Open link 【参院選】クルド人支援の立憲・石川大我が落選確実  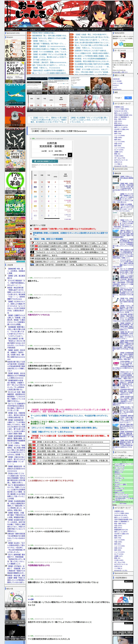point(70,437)
